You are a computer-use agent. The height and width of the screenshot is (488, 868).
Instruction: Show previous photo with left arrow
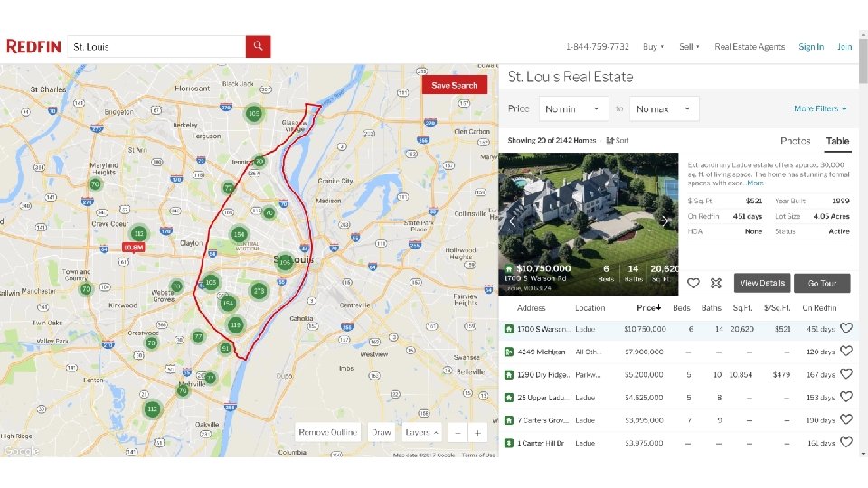click(x=512, y=221)
